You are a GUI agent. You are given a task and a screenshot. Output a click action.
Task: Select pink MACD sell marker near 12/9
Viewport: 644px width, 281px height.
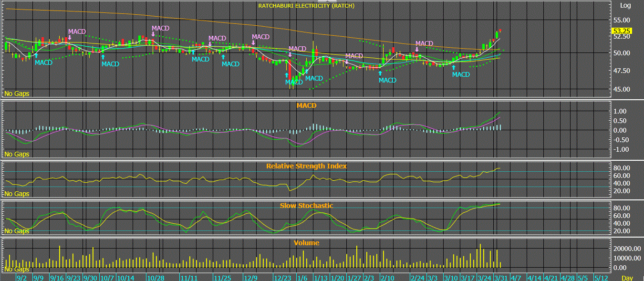pyautogui.click(x=260, y=37)
